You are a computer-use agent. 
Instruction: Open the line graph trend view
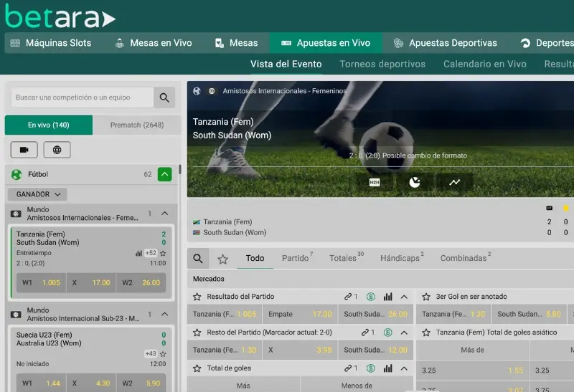455,182
